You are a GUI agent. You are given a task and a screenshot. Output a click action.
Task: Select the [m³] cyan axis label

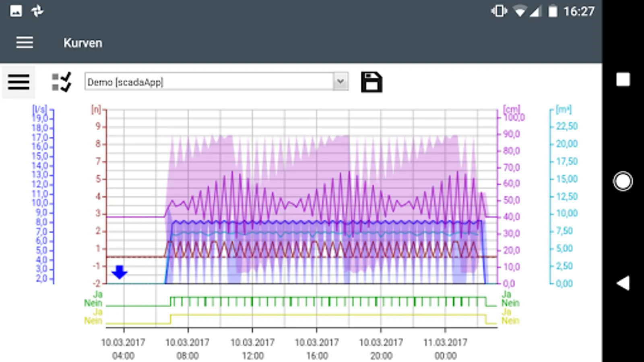[x=563, y=109]
